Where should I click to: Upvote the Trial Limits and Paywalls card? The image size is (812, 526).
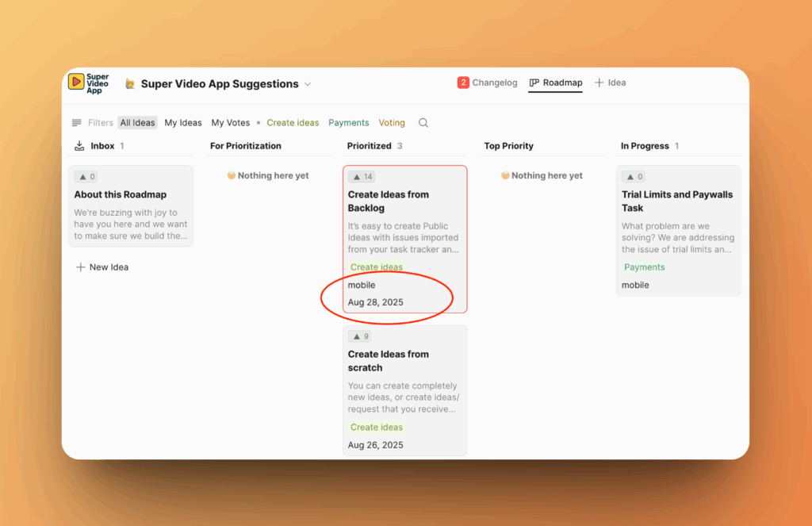point(635,177)
